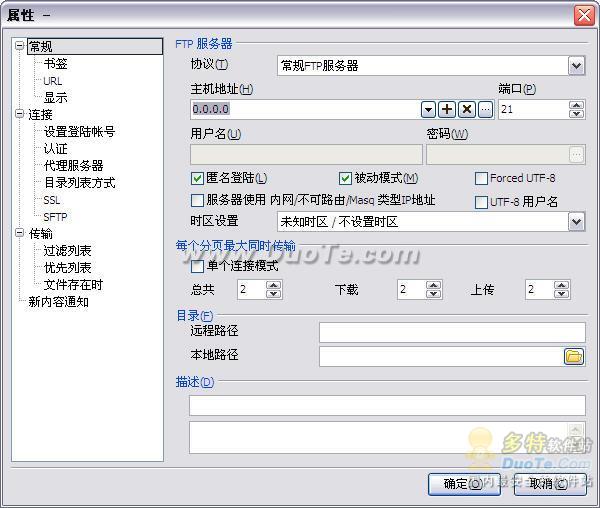Click the multi-line description text area

point(387,438)
